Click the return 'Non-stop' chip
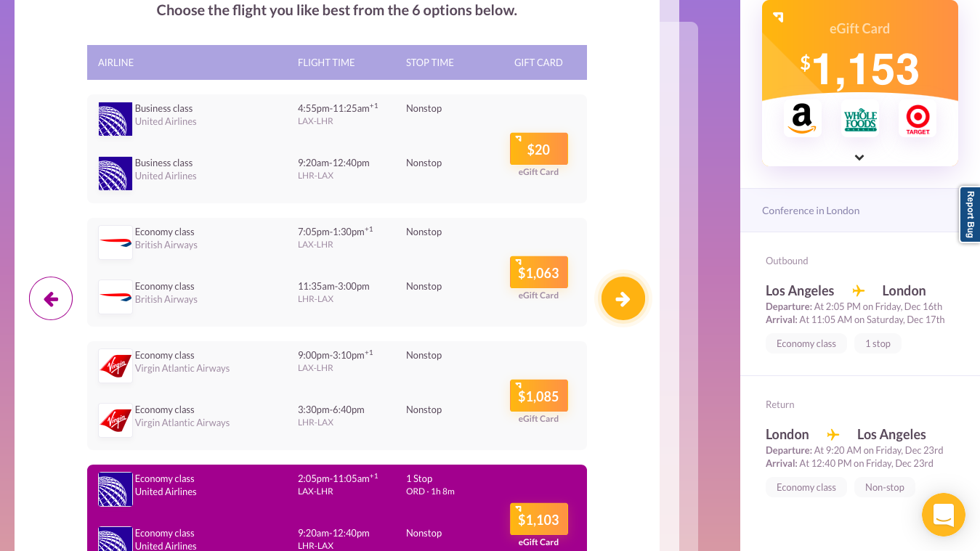 point(884,487)
